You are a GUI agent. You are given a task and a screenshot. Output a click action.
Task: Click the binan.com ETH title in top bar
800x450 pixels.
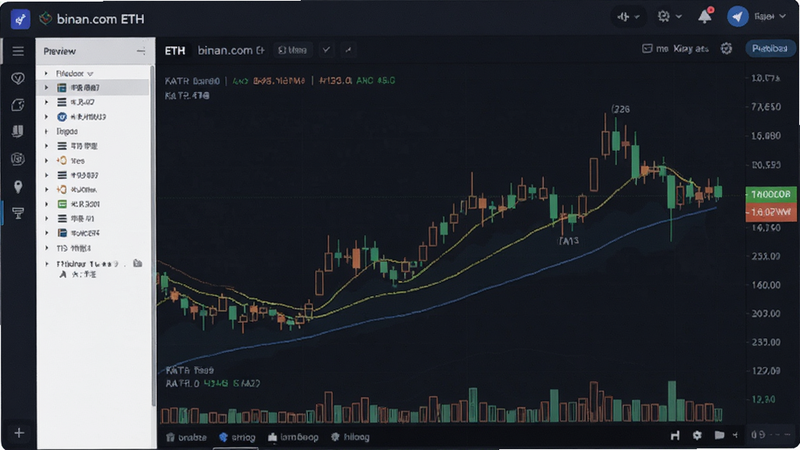tap(101, 19)
